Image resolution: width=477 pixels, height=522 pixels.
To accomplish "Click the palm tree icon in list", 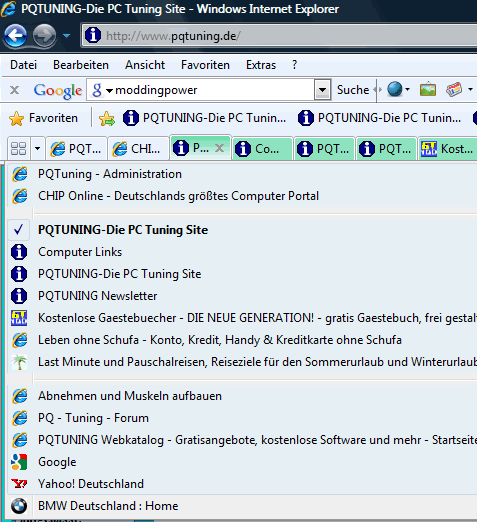I will (19, 362).
